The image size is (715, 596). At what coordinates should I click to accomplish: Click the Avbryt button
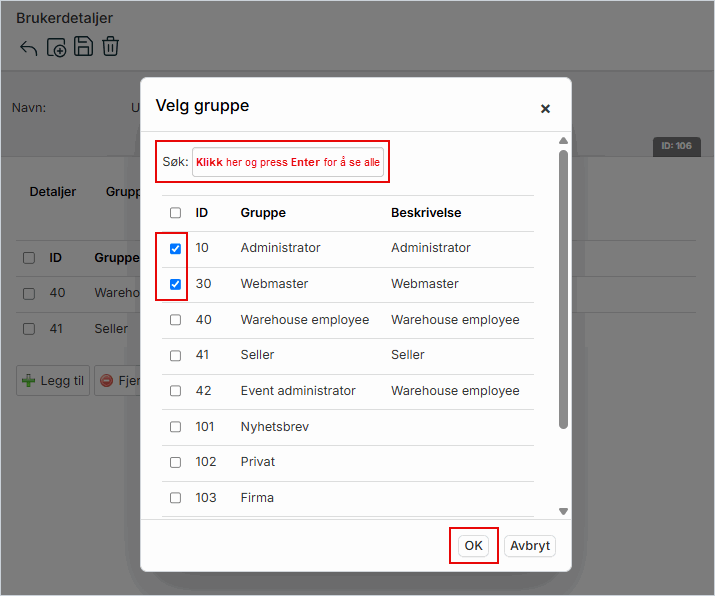530,546
